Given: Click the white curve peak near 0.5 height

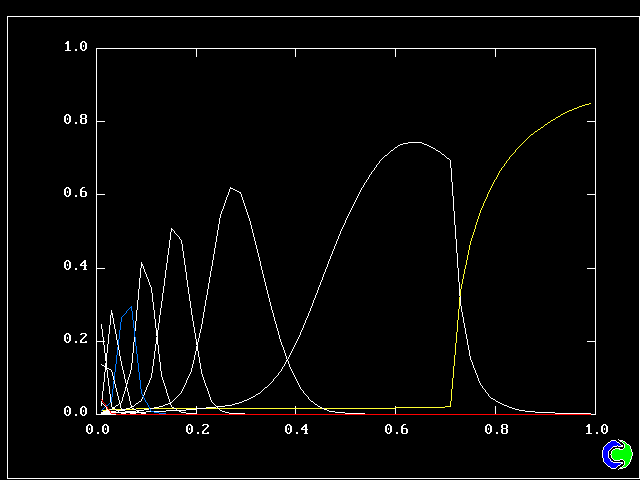Looking at the screenshot, I should 172,229.
